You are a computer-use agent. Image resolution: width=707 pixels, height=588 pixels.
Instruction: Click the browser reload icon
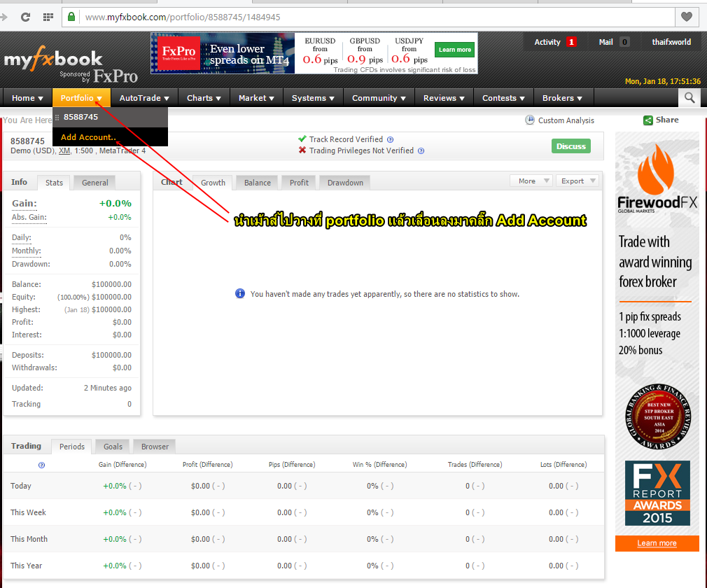click(x=25, y=17)
